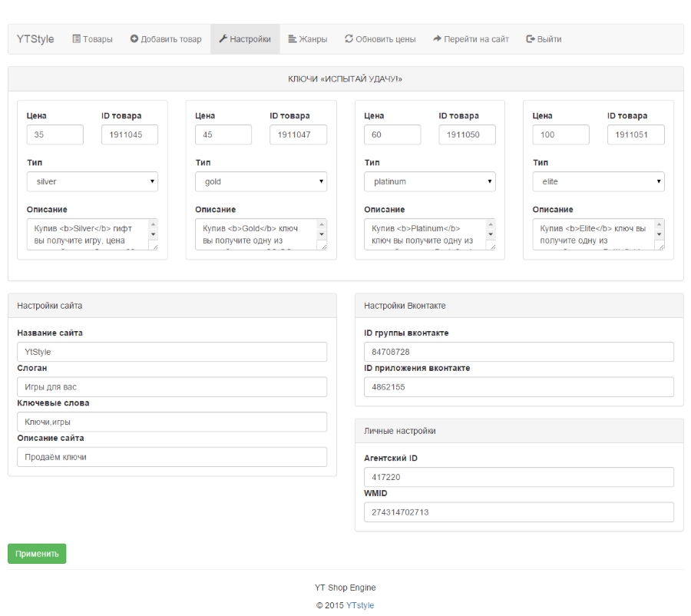Click the Название сайта input field

click(172, 352)
